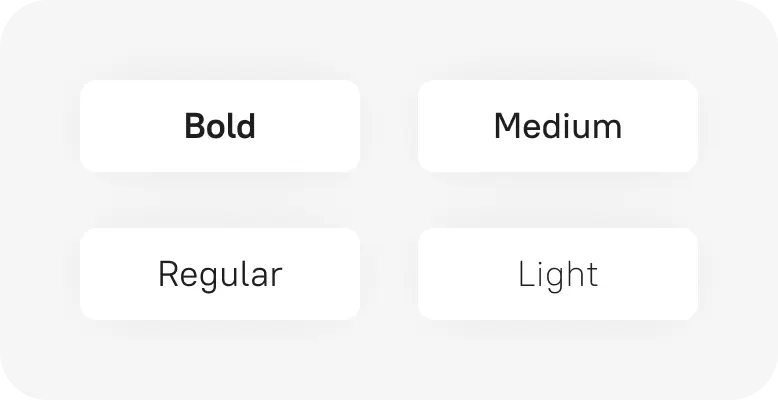Image resolution: width=778 pixels, height=400 pixels.
Task: Activate the Bold typeface tile
Action: point(220,126)
